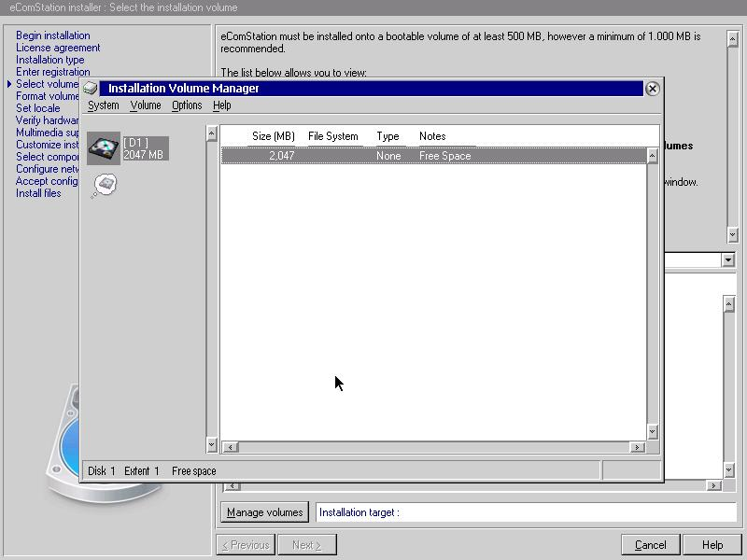Open the installer volume dropdown arrow

[x=727, y=260]
